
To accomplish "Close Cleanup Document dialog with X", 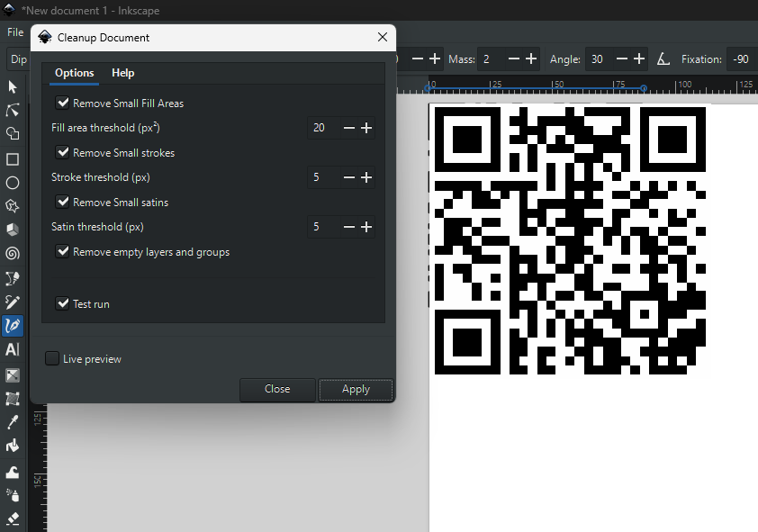I will click(x=383, y=37).
